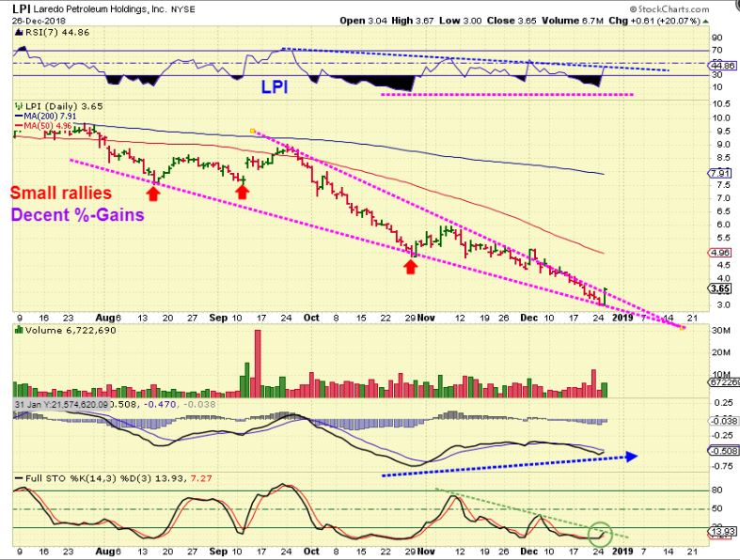Image resolution: width=740 pixels, height=560 pixels.
Task: Click the -0.508 MACD value tag
Action: [723, 451]
